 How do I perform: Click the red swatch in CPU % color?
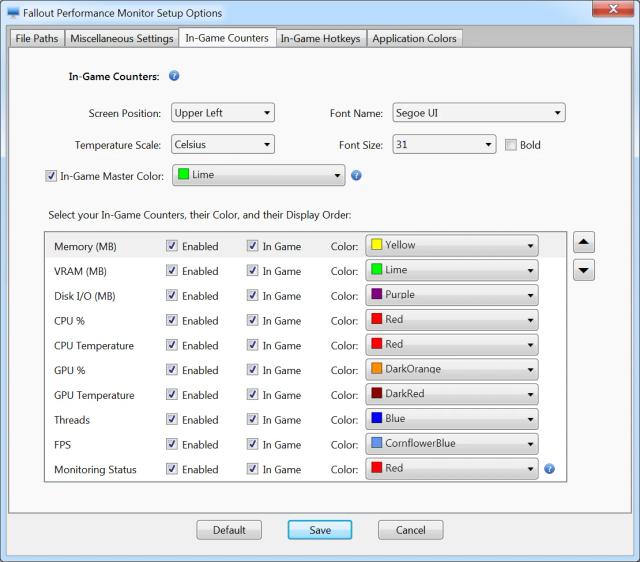pyautogui.click(x=376, y=319)
